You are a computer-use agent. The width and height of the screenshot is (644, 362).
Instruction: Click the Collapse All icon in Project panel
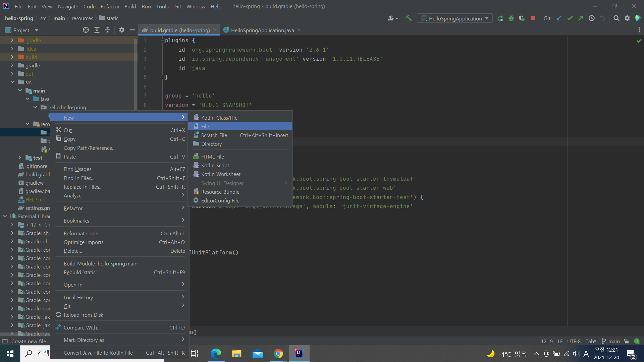pyautogui.click(x=108, y=30)
